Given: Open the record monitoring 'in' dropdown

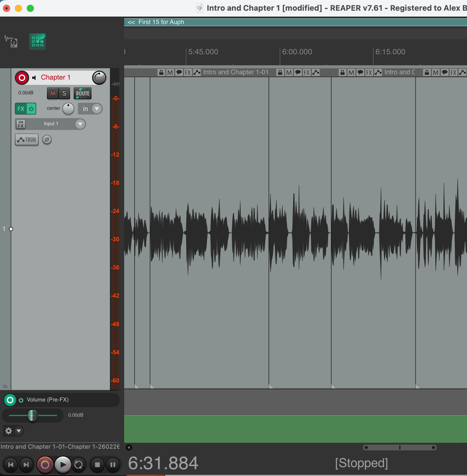Looking at the screenshot, I should pyautogui.click(x=90, y=109).
